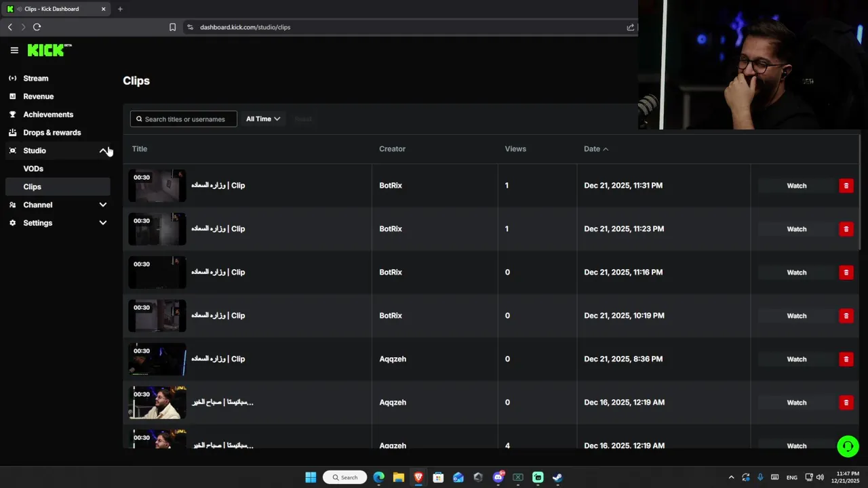The width and height of the screenshot is (868, 488).
Task: Click the Achievements trophy icon
Action: [12, 115]
